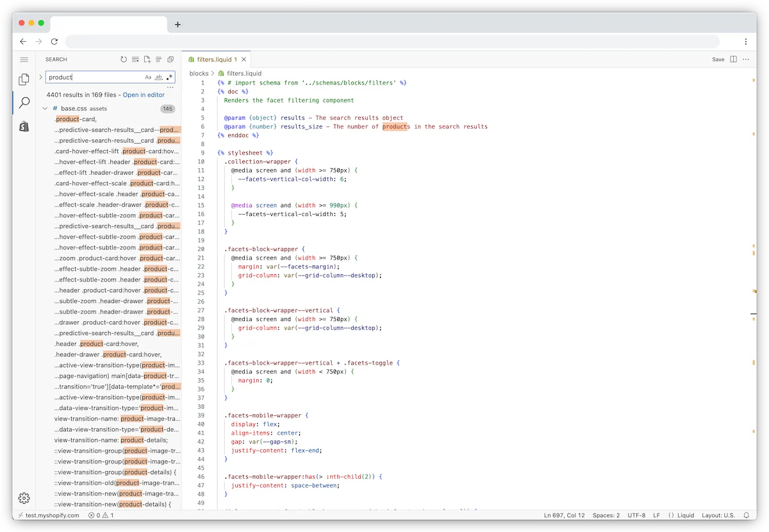Open search results in editor
Image resolution: width=769 pixels, height=532 pixels.
pyautogui.click(x=144, y=95)
